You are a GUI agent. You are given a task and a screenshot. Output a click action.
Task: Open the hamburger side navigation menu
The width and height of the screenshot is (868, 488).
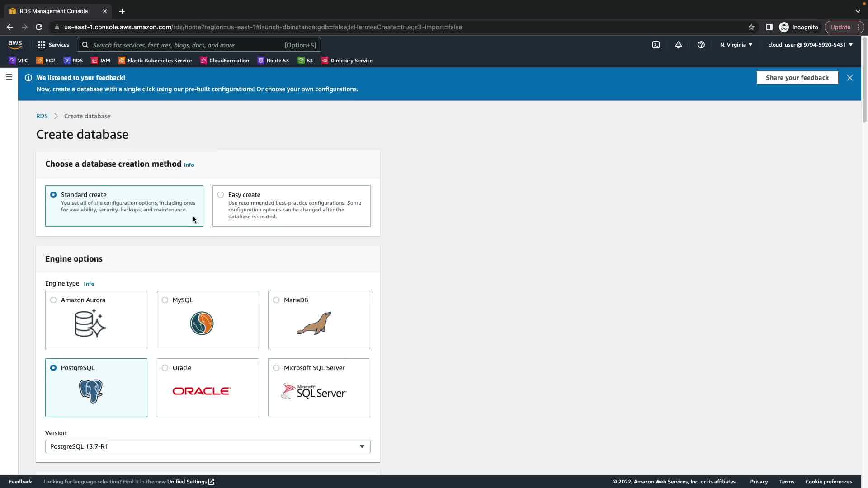point(9,77)
